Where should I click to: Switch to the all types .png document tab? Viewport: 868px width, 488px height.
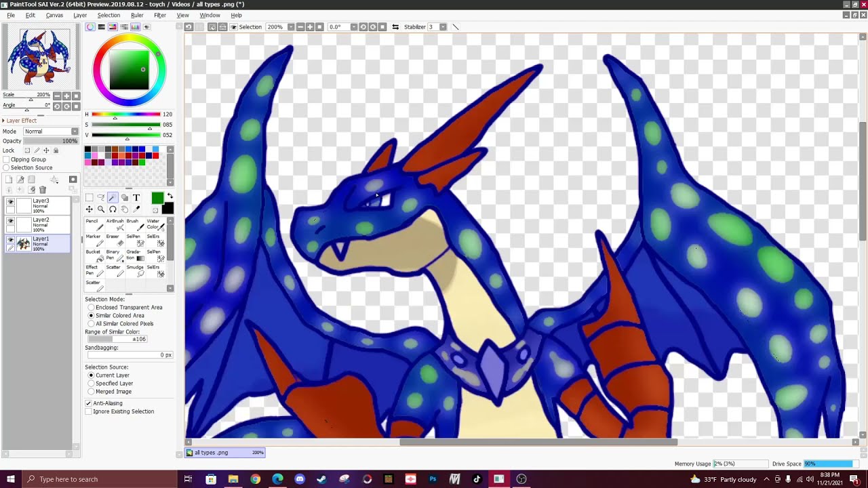click(225, 452)
